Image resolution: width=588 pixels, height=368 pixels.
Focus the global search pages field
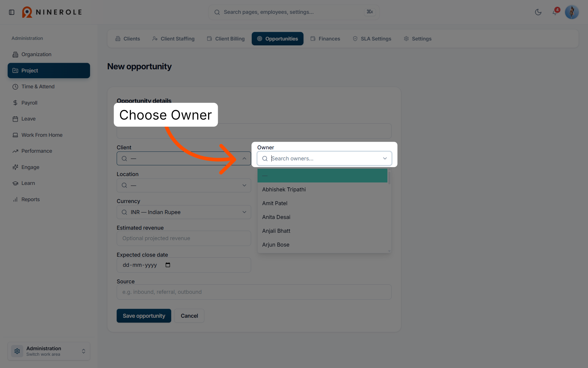pos(294,12)
